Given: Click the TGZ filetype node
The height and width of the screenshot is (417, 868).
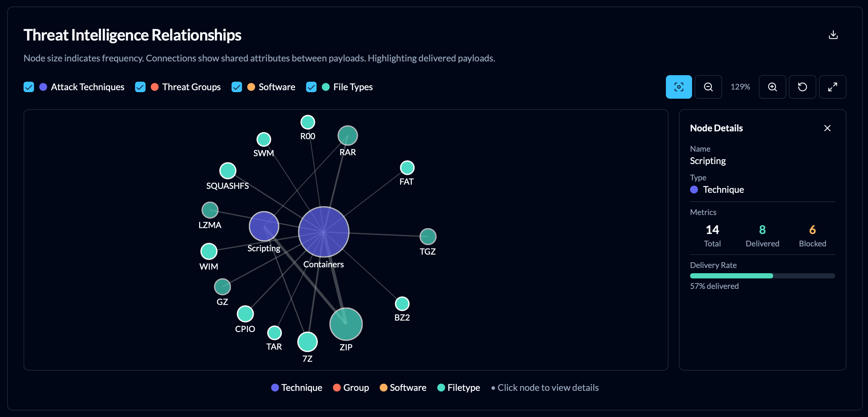Looking at the screenshot, I should point(427,237).
